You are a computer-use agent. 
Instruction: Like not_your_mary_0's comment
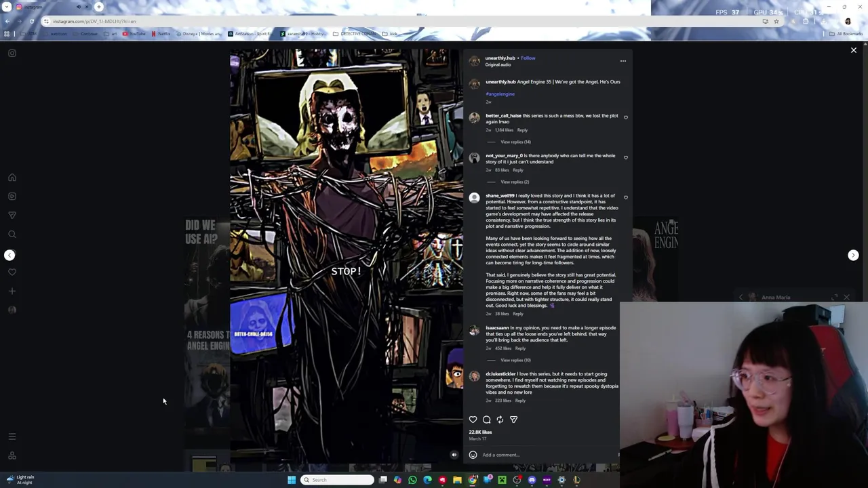(625, 157)
